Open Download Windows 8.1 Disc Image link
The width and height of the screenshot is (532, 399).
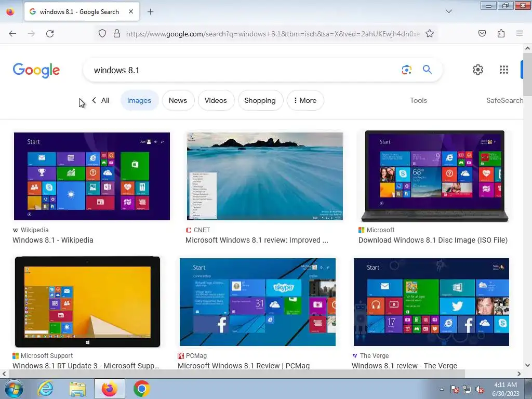coord(433,240)
